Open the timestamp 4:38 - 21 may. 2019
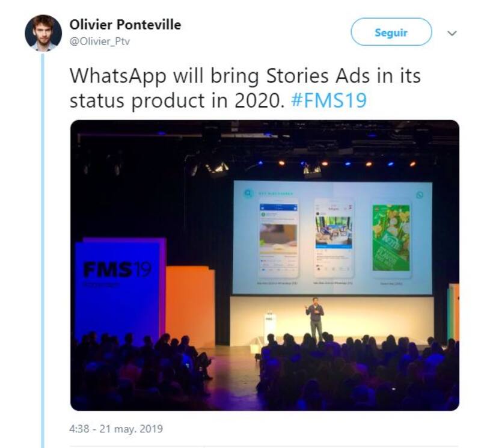 coord(116,429)
